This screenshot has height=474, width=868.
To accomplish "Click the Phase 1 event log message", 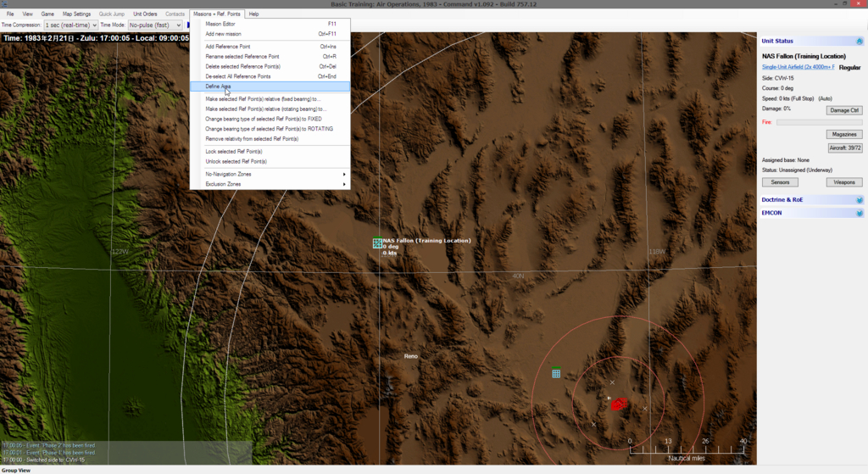I will (48, 453).
